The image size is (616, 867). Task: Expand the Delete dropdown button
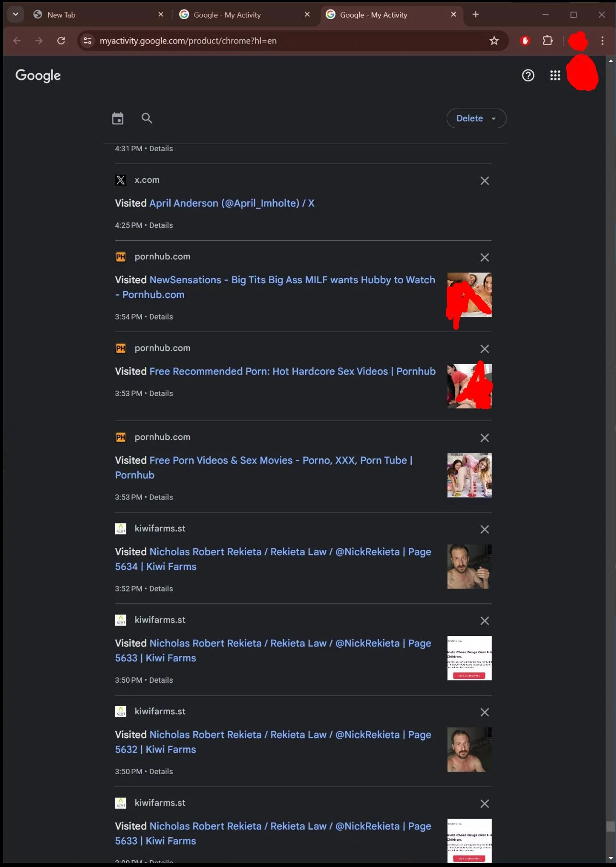tap(476, 118)
